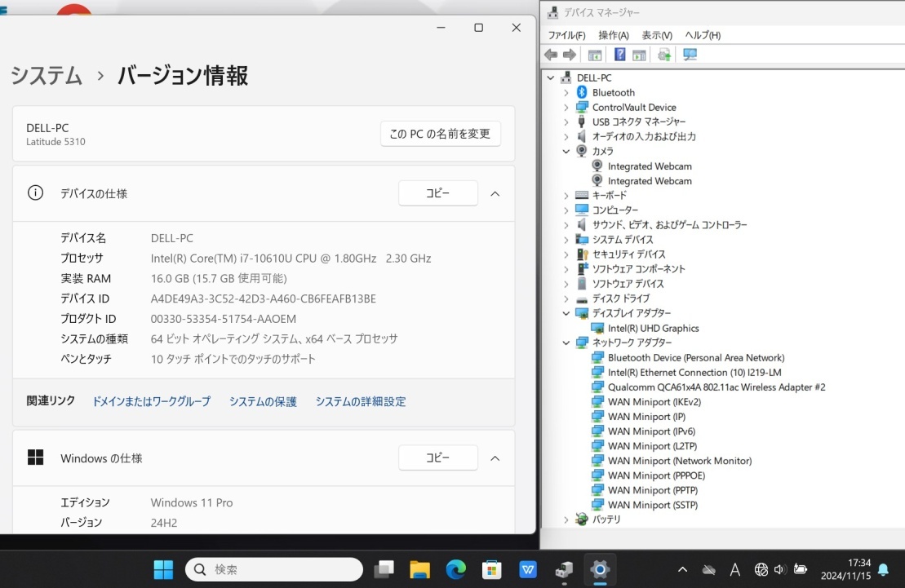The image size is (905, 588).
Task: Expand the バッテリ category
Action: [x=566, y=520]
